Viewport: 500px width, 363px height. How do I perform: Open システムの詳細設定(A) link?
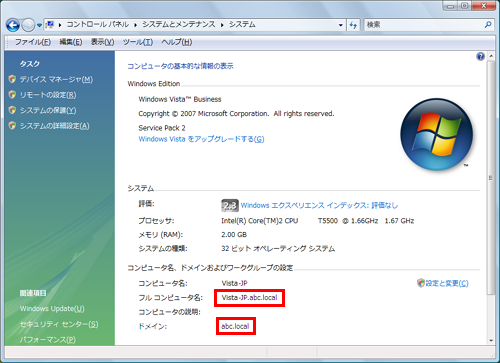55,126
